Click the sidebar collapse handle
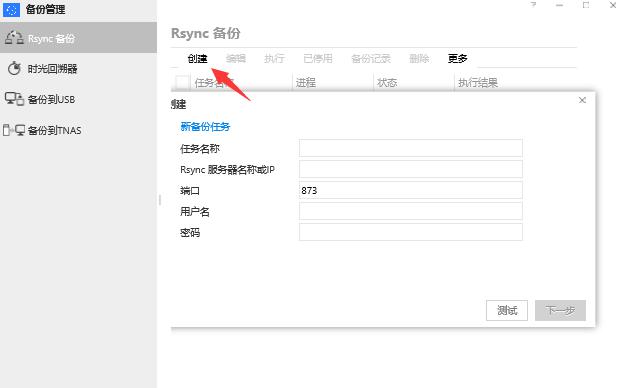620x388 pixels. coord(160,200)
